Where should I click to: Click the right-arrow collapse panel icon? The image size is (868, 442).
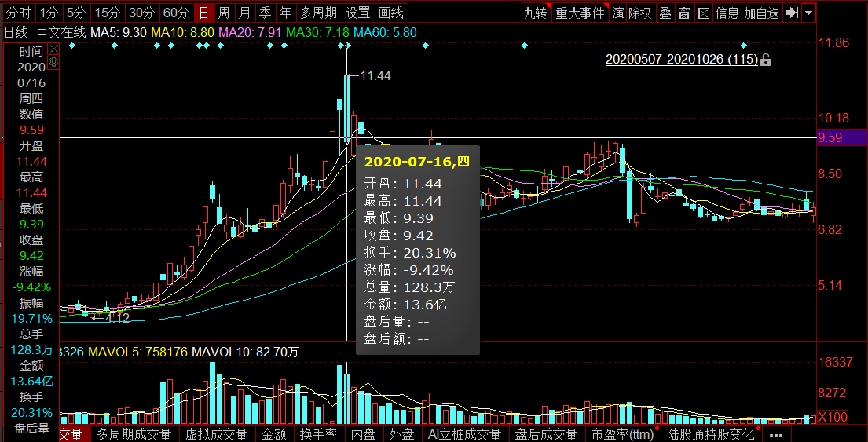click(792, 13)
